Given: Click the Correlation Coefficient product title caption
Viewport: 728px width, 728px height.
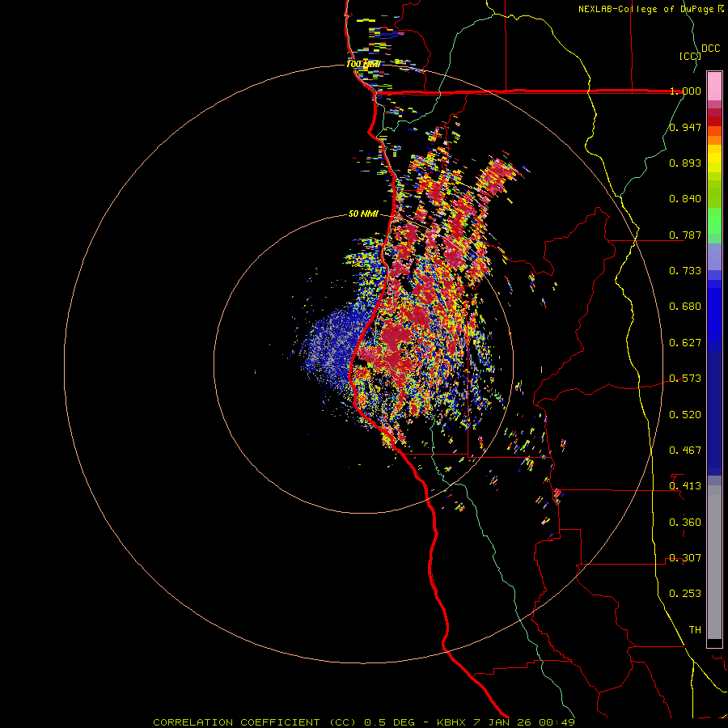Looking at the screenshot, I should tap(364, 722).
